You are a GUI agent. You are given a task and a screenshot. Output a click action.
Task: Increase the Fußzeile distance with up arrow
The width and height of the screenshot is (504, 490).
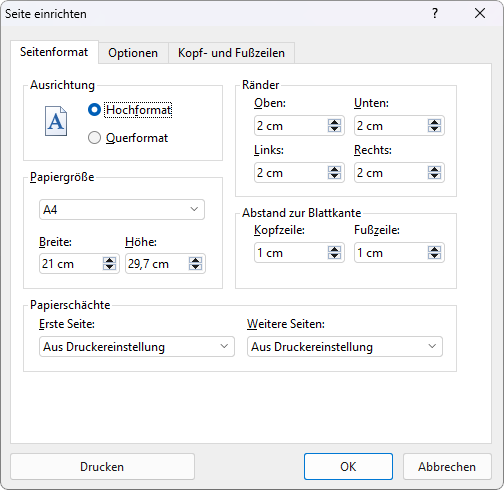tap(434, 249)
